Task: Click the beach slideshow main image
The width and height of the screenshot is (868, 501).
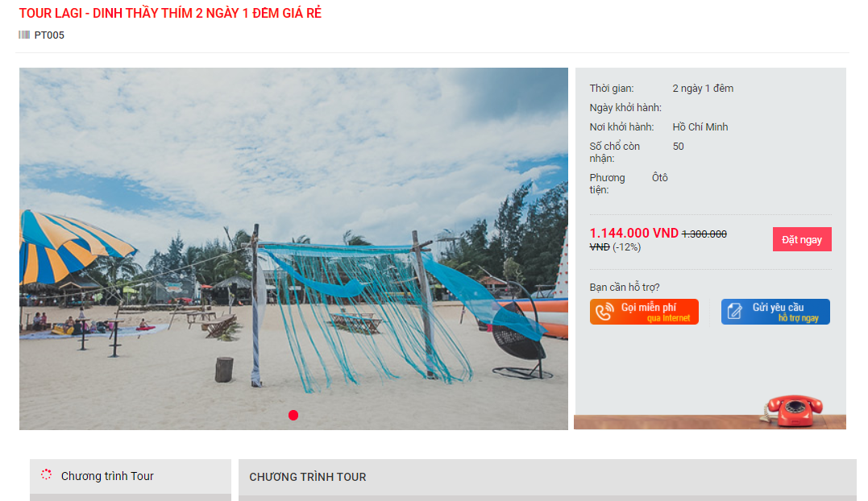Action: (x=293, y=249)
